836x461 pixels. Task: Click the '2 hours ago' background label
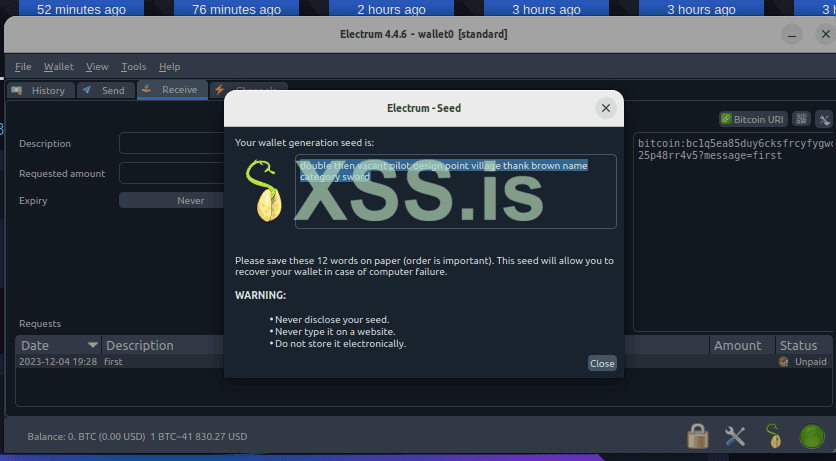point(391,8)
